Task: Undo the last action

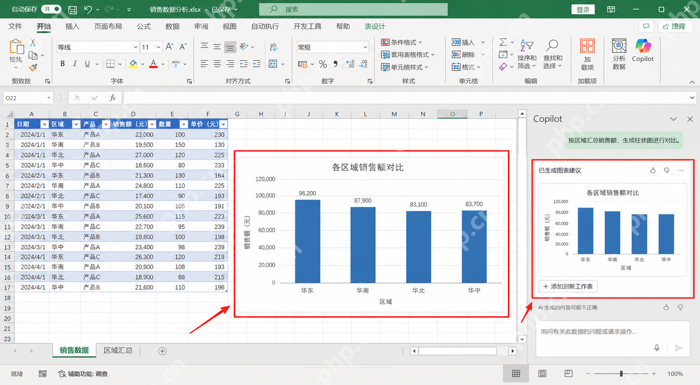Action: click(x=88, y=9)
